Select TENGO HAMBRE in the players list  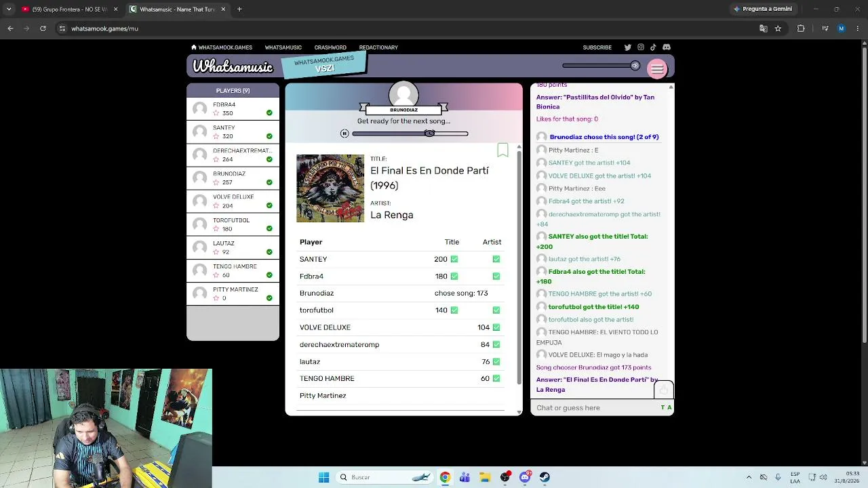pos(233,270)
